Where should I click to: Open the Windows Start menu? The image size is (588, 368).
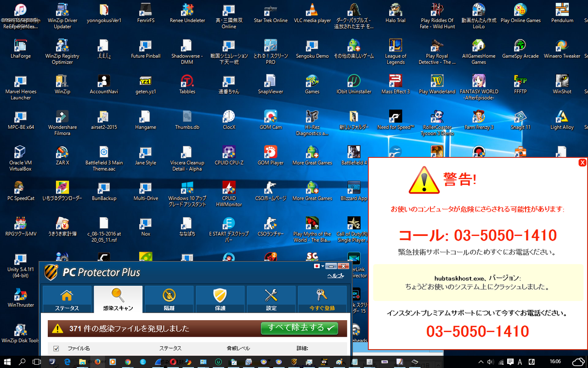[x=8, y=362]
